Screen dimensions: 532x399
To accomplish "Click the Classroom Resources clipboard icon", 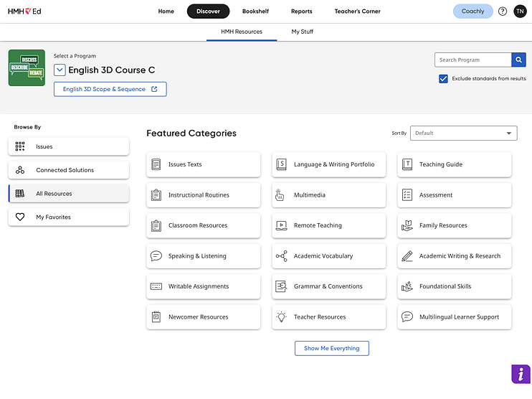I will click(156, 225).
